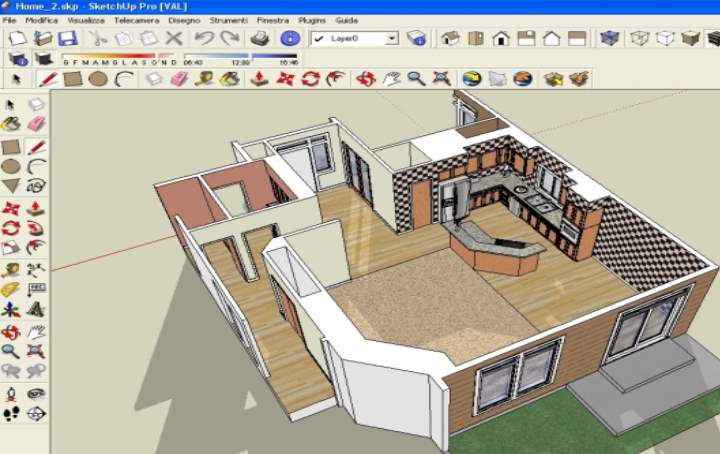This screenshot has width=720, height=454.
Task: Open the Layer0 dropdown list
Action: 391,39
